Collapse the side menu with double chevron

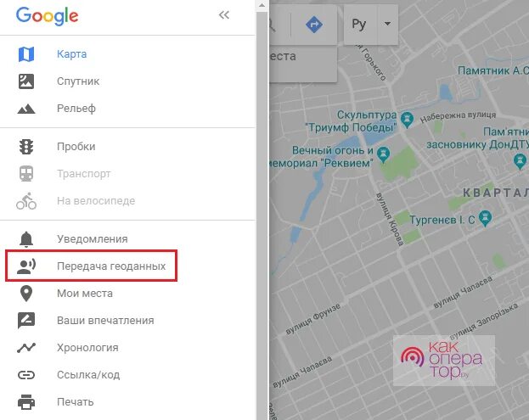[x=224, y=14]
